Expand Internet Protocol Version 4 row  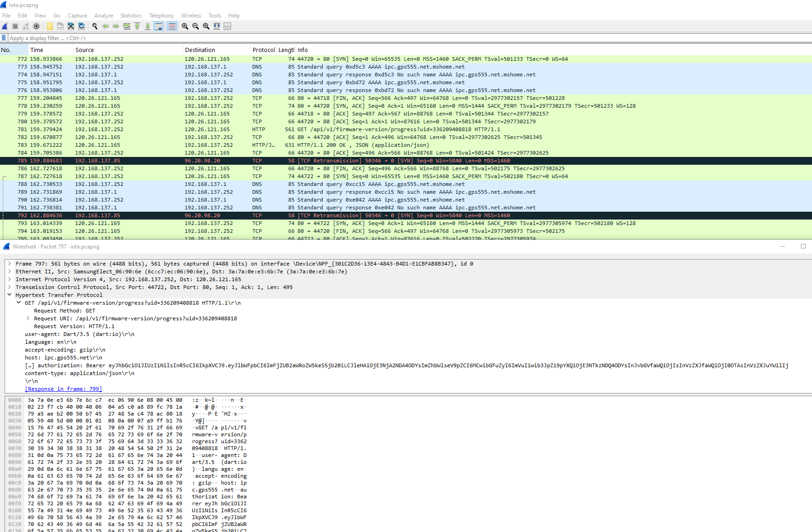pyautogui.click(x=9, y=279)
